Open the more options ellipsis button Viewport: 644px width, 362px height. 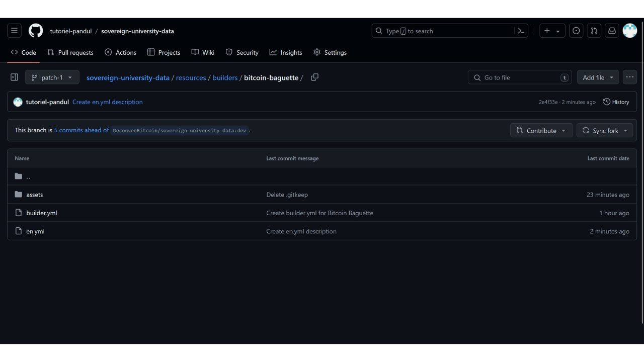point(630,77)
